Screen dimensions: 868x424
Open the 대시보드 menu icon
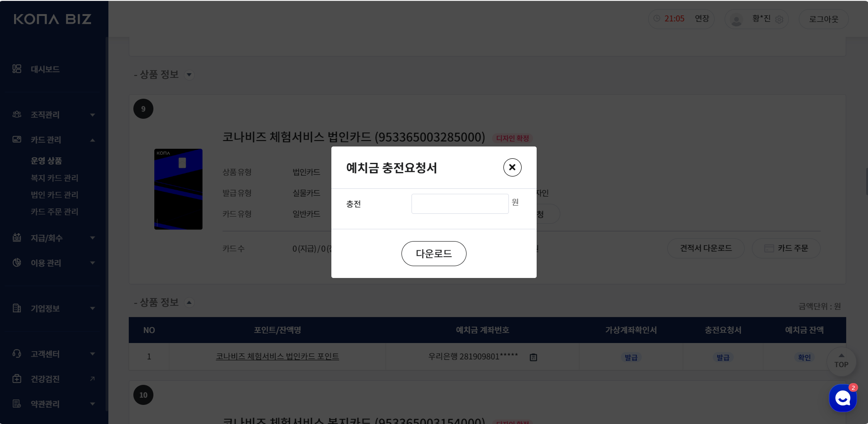[17, 69]
